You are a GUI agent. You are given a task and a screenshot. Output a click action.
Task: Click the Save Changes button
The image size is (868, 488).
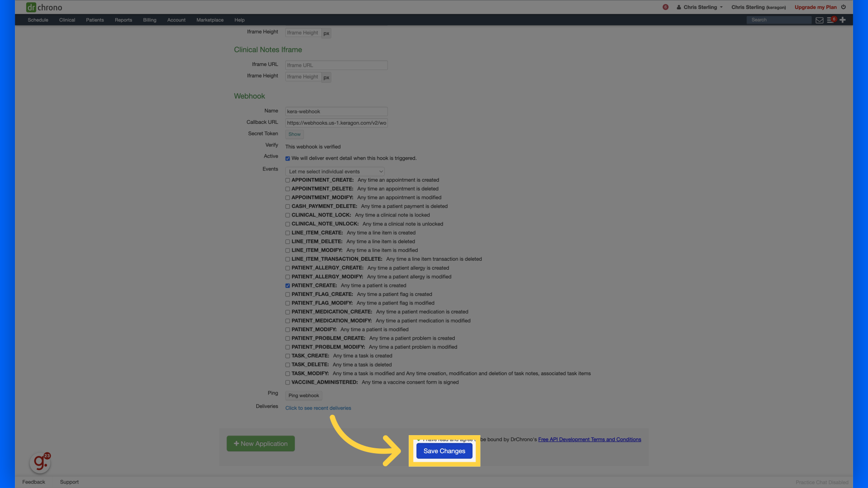[x=443, y=450]
